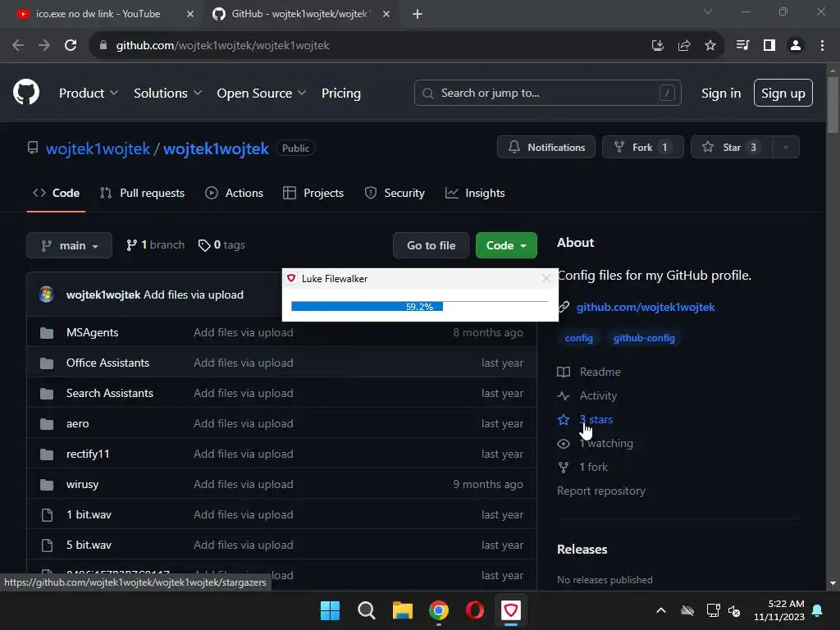Screen dimensions: 840x630
Task: Open the 1 bit.wav file
Action: click(x=89, y=515)
